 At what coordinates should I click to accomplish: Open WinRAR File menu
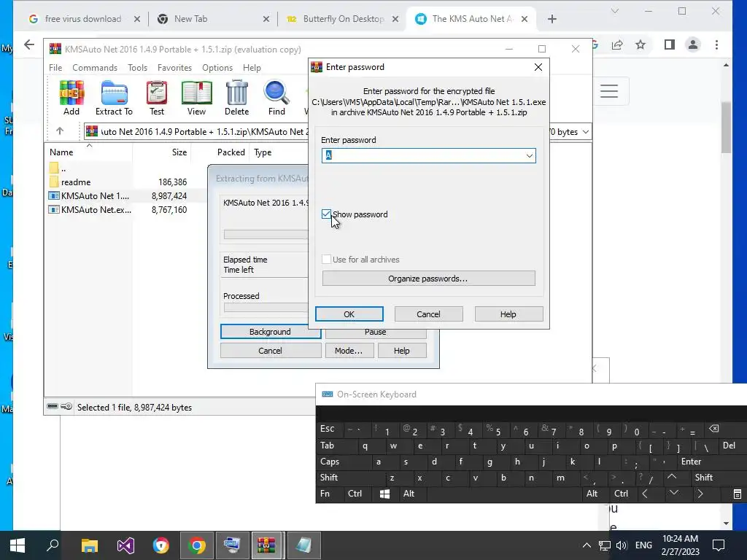coord(55,68)
